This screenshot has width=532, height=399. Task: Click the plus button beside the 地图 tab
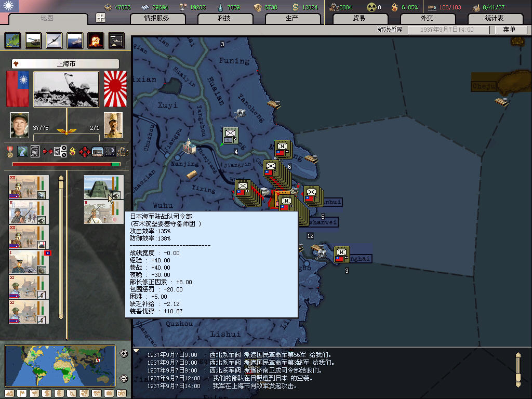tap(101, 18)
